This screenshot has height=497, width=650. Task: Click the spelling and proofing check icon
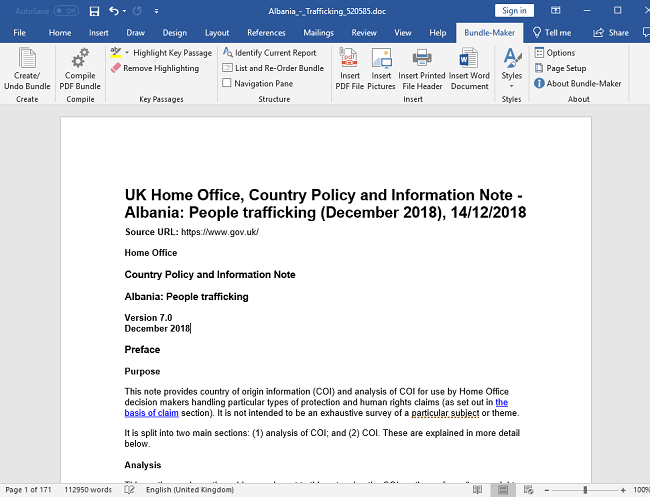130,490
